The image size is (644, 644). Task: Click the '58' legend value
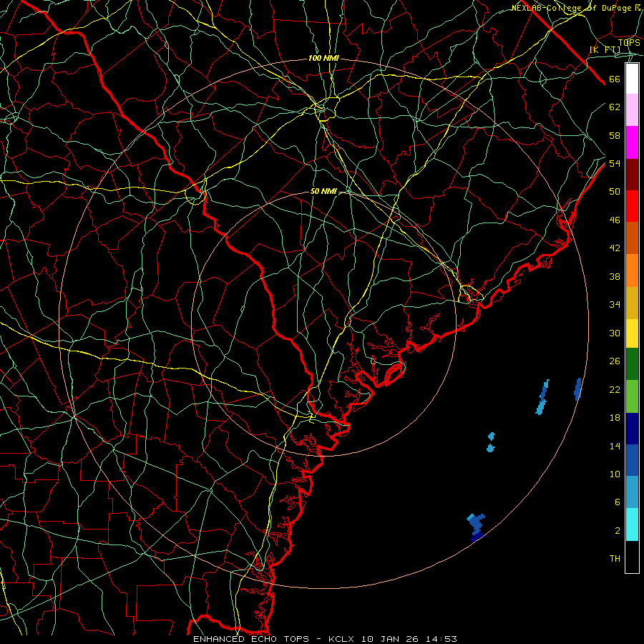pos(615,135)
